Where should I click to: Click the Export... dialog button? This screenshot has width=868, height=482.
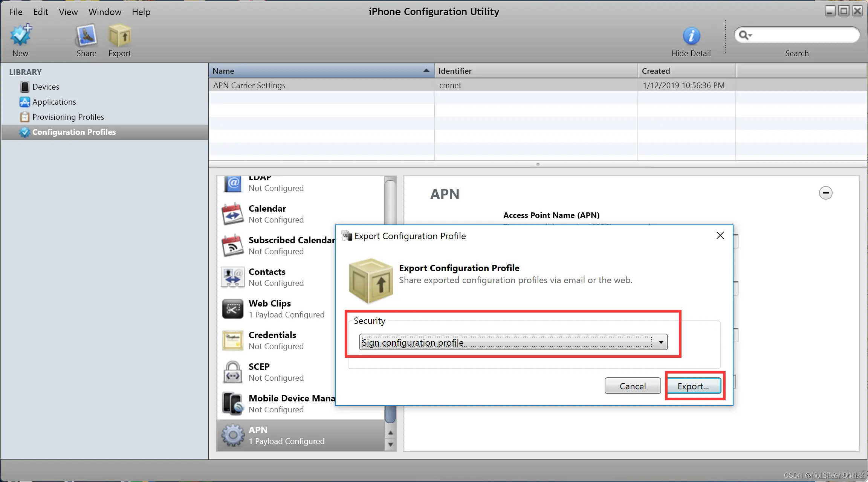coord(693,386)
